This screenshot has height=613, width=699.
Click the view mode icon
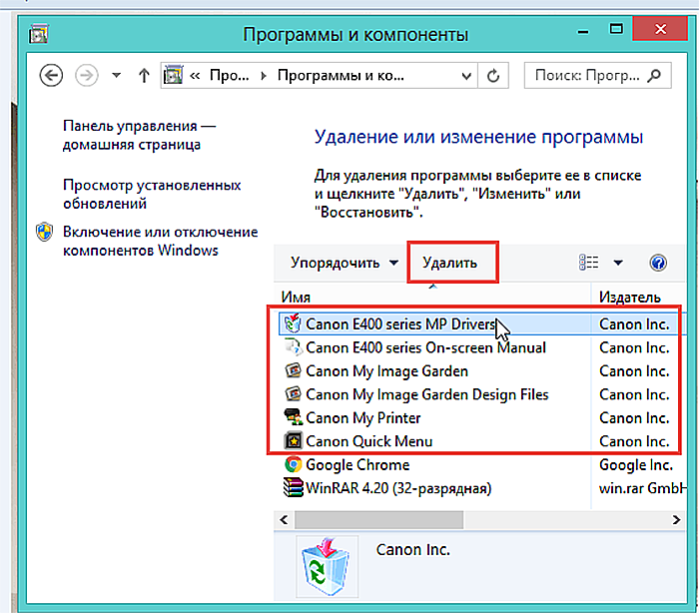(588, 262)
